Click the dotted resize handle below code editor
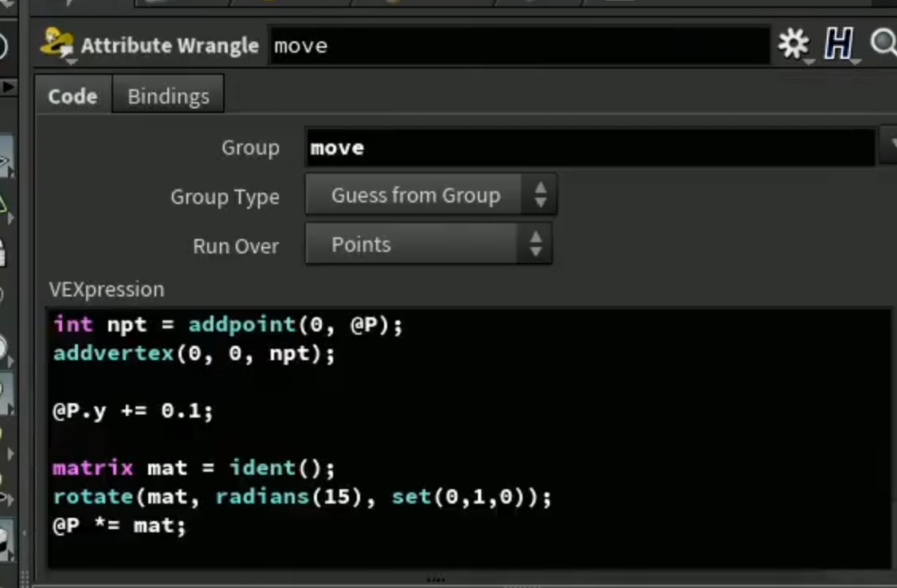 [435, 579]
